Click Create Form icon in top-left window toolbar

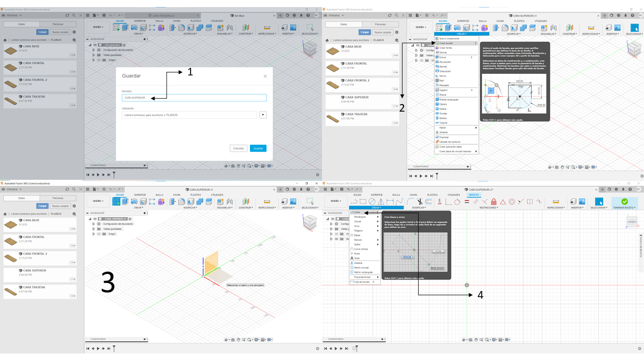point(160,28)
